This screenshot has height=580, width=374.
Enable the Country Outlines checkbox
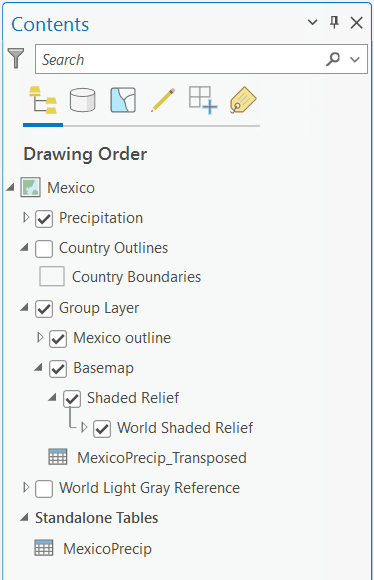point(44,249)
